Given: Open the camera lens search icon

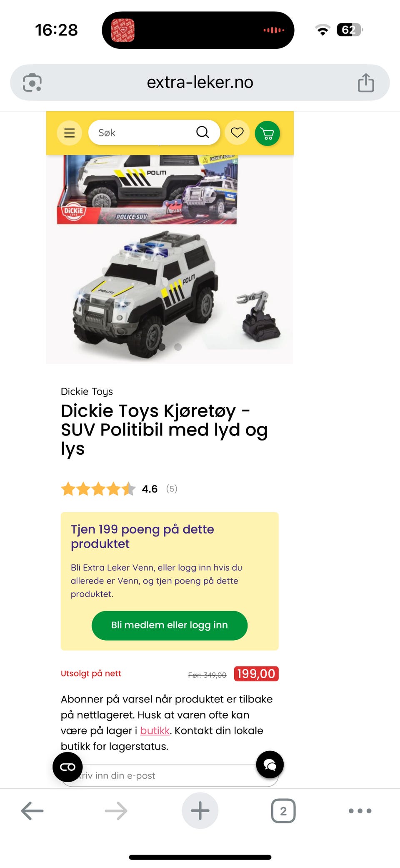Looking at the screenshot, I should click(32, 83).
